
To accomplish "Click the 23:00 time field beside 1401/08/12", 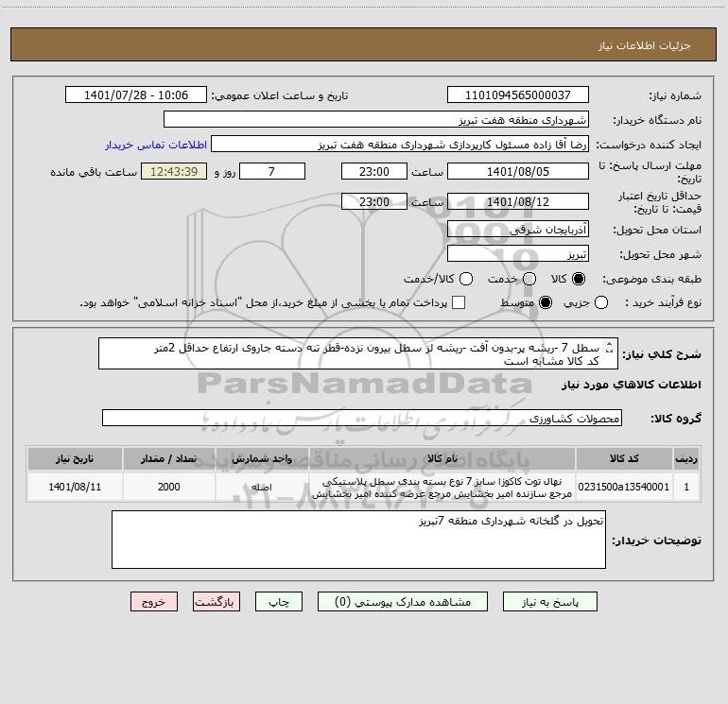I will pyautogui.click(x=374, y=201).
